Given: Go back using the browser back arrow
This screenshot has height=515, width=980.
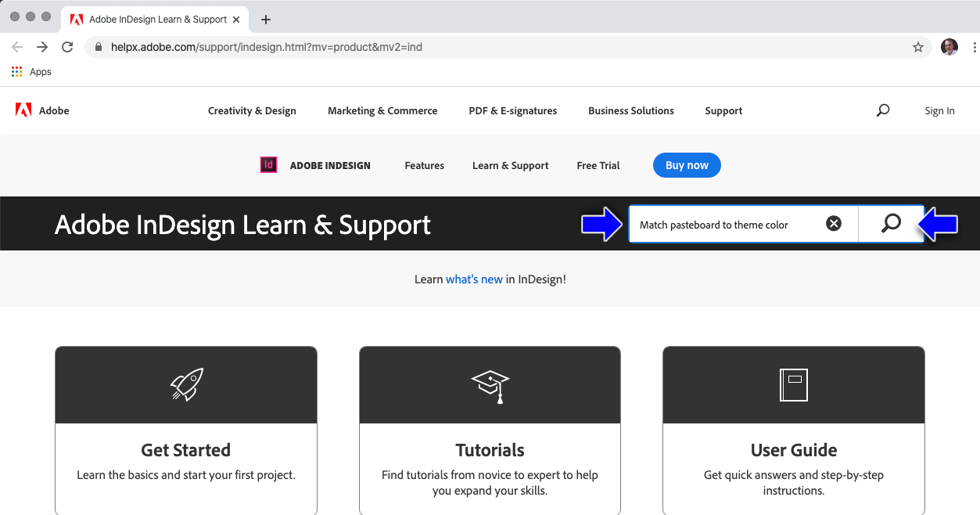Looking at the screenshot, I should tap(17, 47).
